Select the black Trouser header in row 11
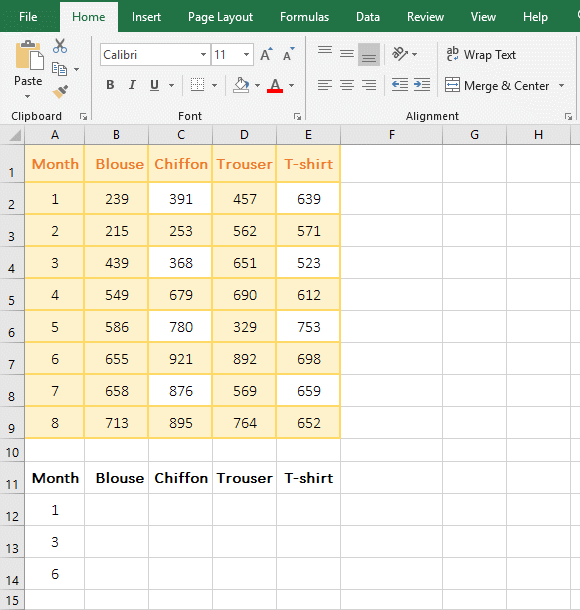 245,478
